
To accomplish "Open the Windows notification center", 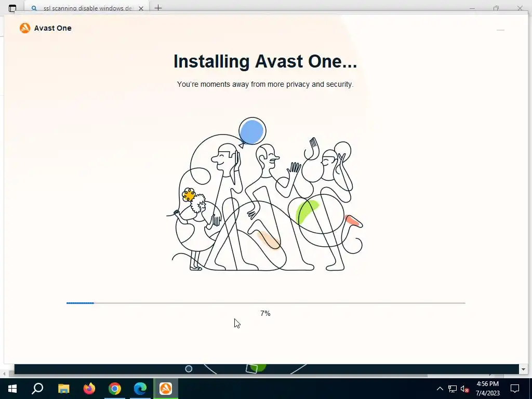I will pyautogui.click(x=515, y=389).
